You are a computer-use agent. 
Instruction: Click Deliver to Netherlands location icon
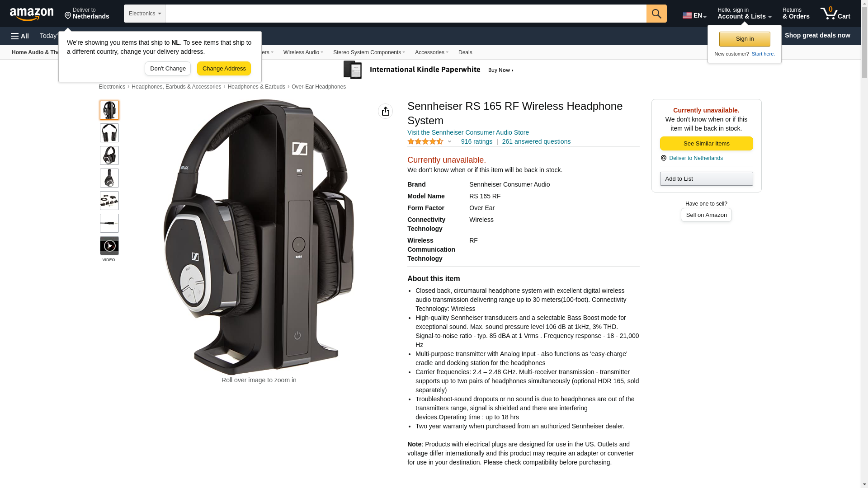pos(664,158)
